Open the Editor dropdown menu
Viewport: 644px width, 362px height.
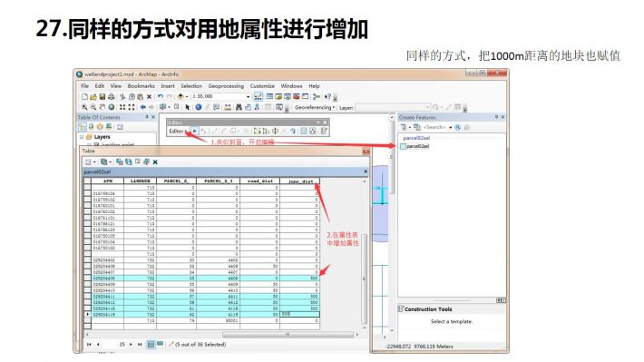[x=178, y=131]
